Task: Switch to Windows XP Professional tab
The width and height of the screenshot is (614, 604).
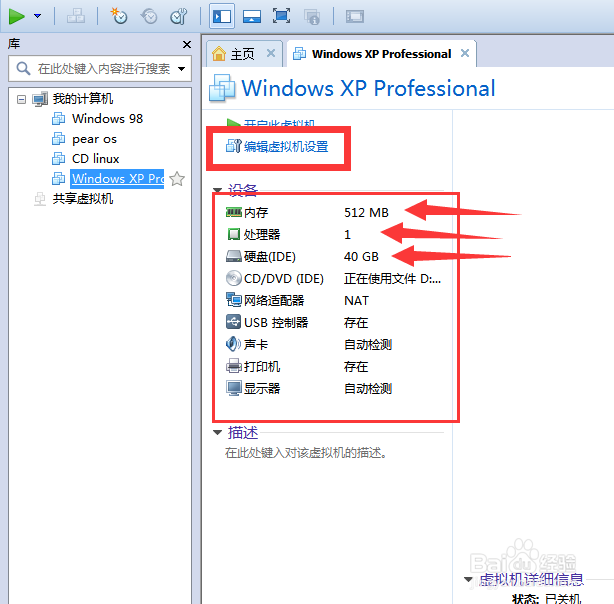Action: [381, 54]
